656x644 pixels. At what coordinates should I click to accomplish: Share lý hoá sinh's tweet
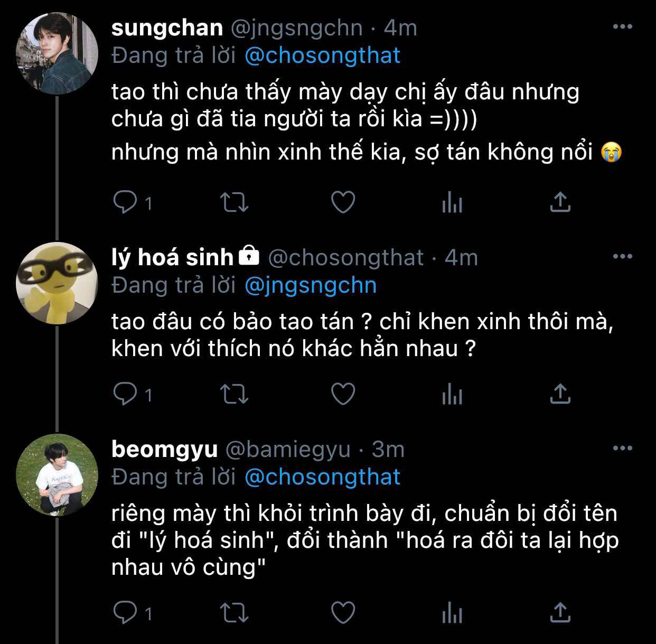pyautogui.click(x=560, y=394)
